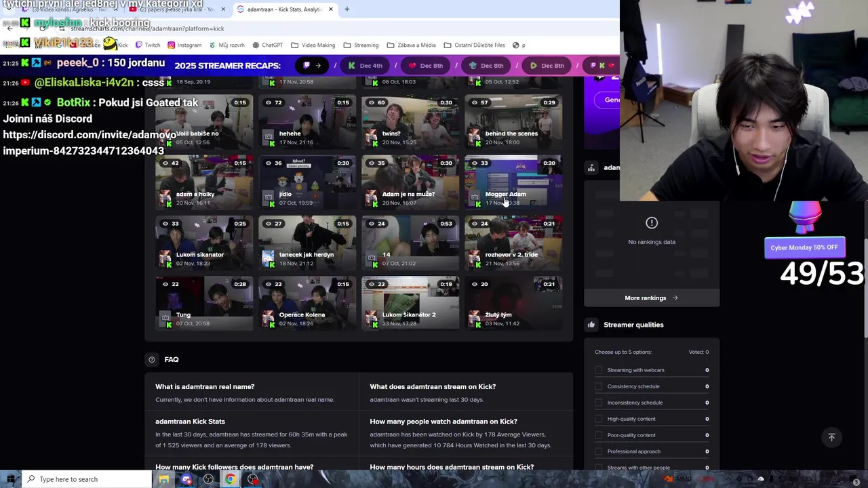This screenshot has width=868, height=488.
Task: Open the Instagram bookmark
Action: point(184,45)
